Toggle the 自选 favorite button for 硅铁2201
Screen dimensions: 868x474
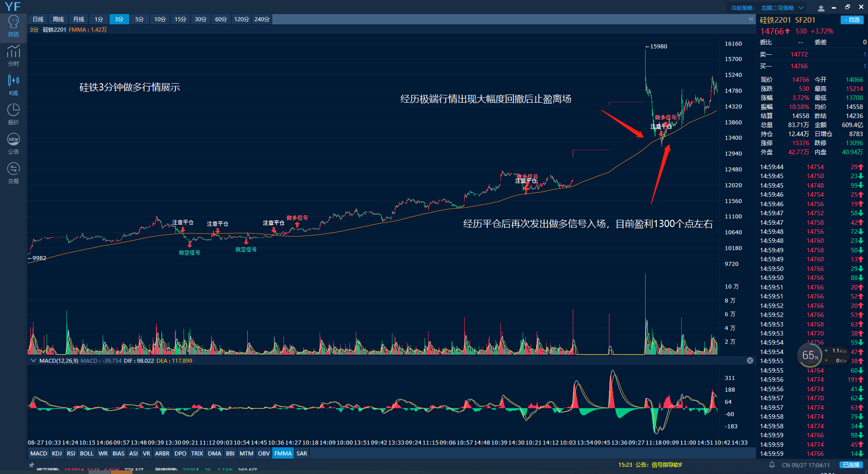click(x=852, y=20)
